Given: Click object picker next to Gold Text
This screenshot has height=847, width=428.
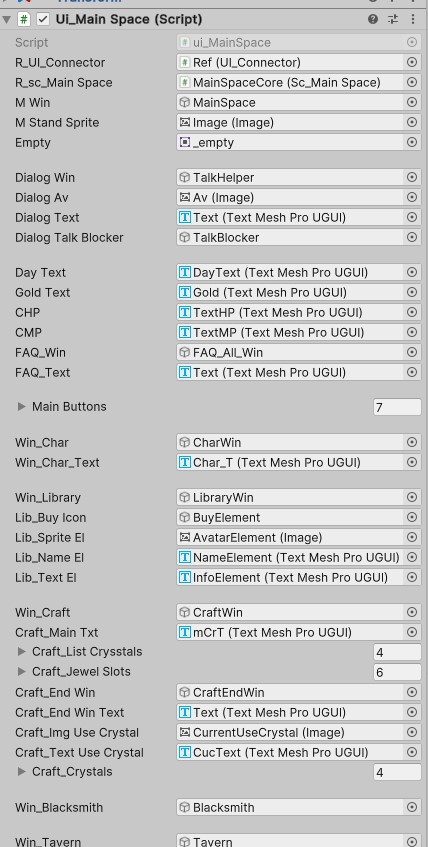Looking at the screenshot, I should click(x=412, y=293).
